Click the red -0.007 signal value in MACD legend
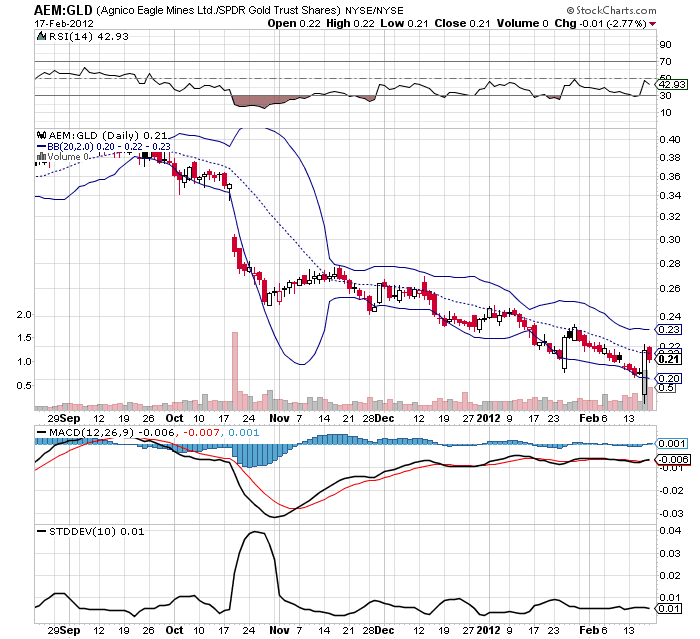Screen dimensions: 700x639 (201, 433)
